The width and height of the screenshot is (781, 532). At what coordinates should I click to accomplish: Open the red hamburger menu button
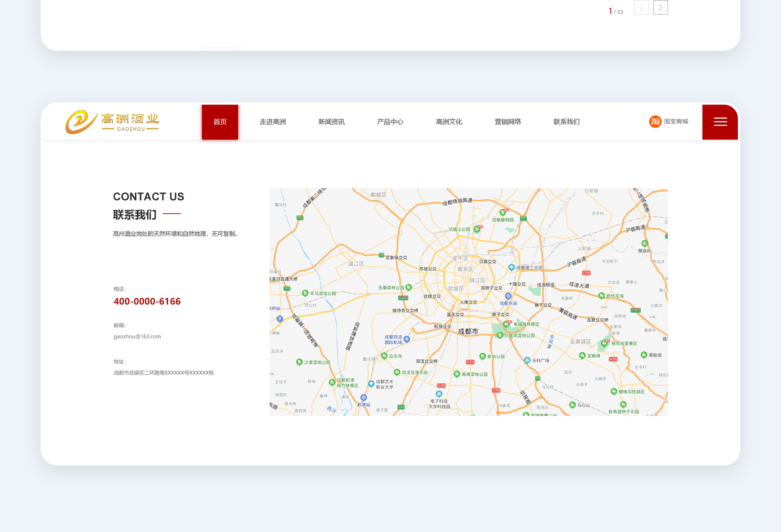[x=720, y=122]
